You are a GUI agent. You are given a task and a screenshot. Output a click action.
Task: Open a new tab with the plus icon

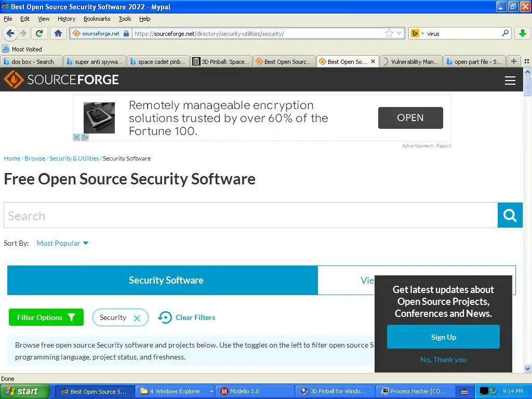[x=514, y=61]
